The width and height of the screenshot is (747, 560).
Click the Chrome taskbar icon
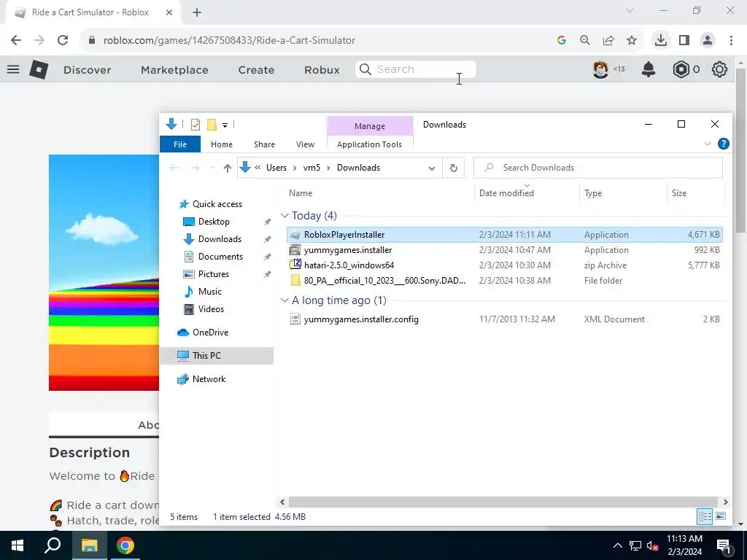point(125,545)
